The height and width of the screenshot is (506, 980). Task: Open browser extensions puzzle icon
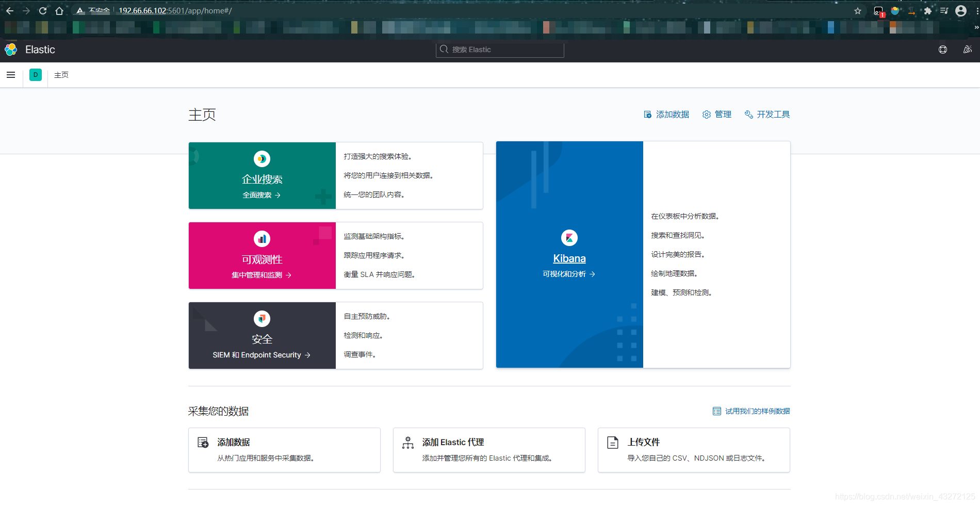pos(928,11)
